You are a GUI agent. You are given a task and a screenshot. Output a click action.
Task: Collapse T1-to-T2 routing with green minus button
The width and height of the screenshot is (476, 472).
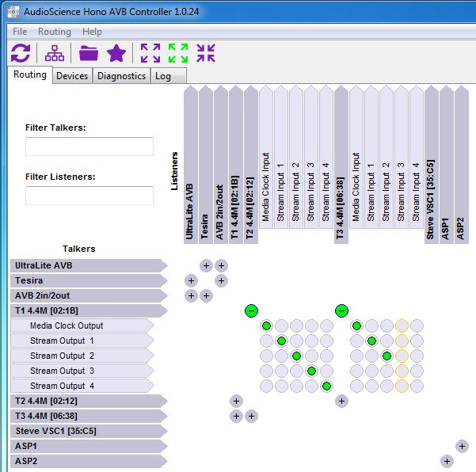(x=251, y=310)
